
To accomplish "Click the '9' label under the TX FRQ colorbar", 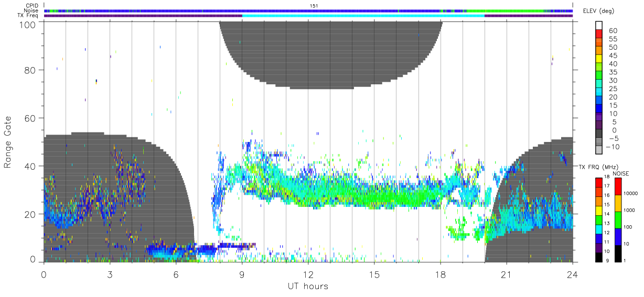I will (607, 261).
